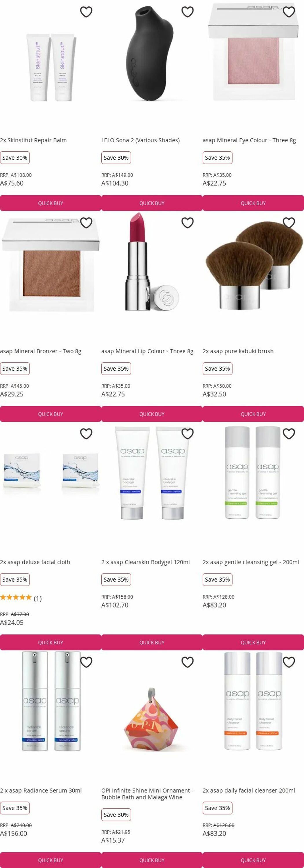Open the asap Mineral Eye Colour compact image
The height and width of the screenshot is (868, 304).
pyautogui.click(x=253, y=52)
